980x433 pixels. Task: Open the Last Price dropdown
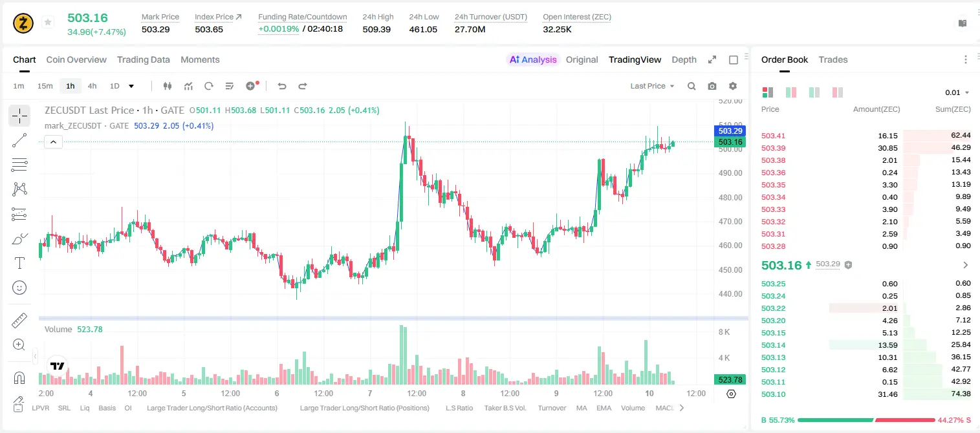(652, 86)
